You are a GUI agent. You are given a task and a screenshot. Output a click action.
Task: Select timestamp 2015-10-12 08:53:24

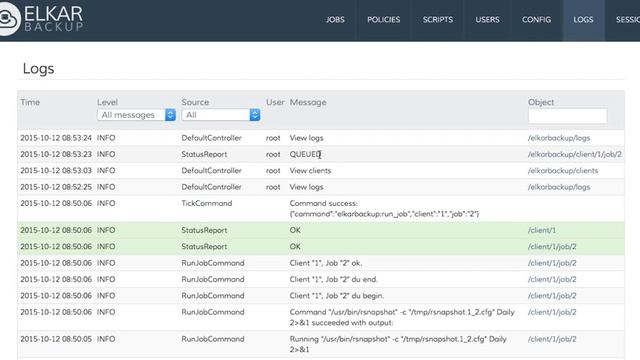[x=56, y=138]
